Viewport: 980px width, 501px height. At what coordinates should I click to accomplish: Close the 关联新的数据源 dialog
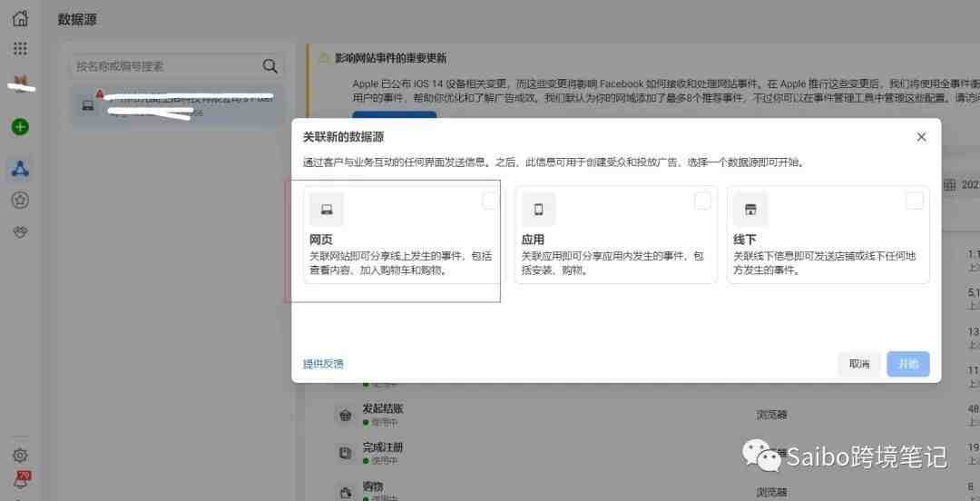[x=921, y=137]
